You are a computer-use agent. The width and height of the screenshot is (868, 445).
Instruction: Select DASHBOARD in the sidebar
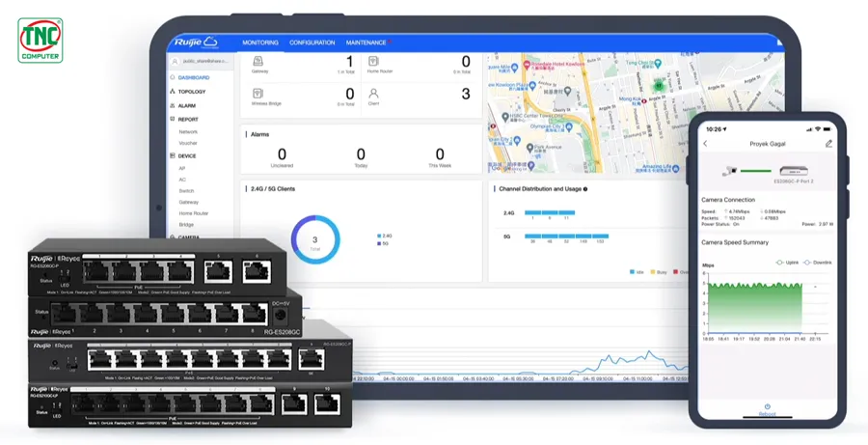coord(194,77)
